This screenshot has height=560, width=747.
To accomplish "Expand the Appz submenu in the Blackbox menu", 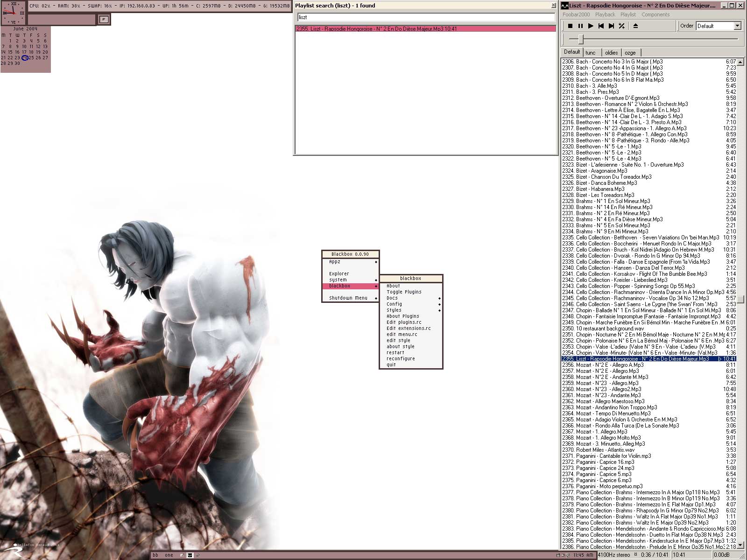I will click(350, 262).
